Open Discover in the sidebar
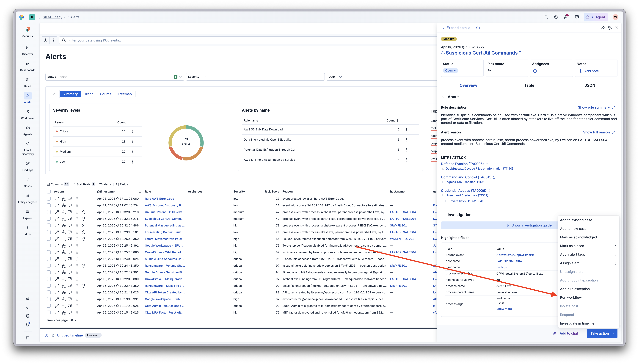 click(x=28, y=50)
